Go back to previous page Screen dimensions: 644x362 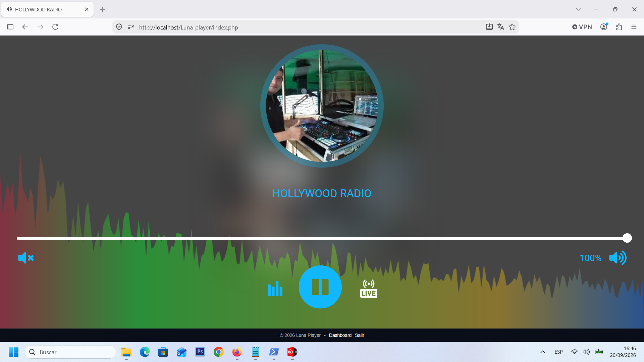click(25, 27)
